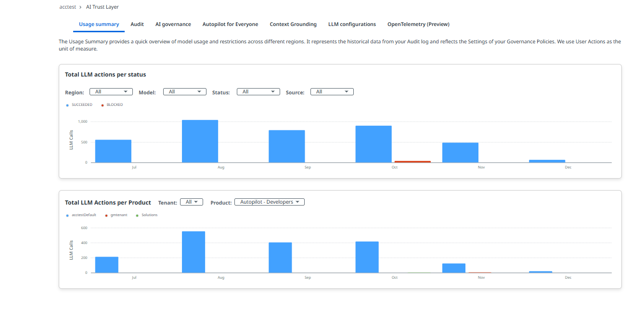Toggle the SUCCEEDED legend series
The height and width of the screenshot is (336, 644).
pyautogui.click(x=81, y=105)
